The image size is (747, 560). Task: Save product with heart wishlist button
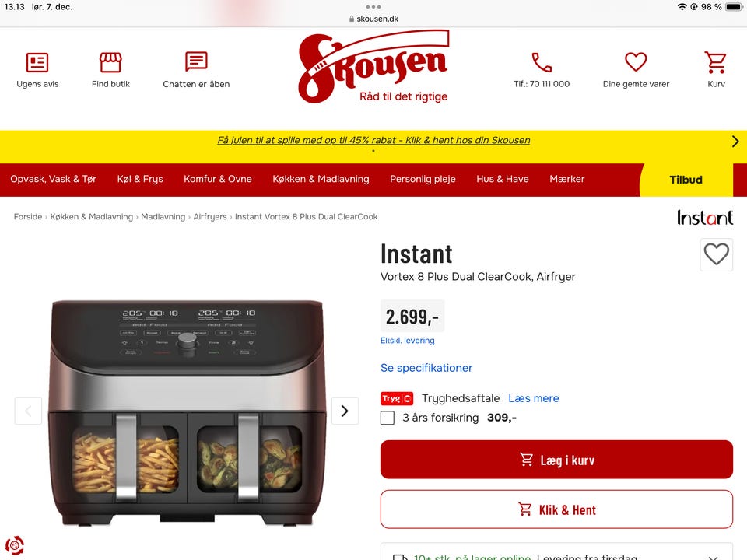pos(717,254)
